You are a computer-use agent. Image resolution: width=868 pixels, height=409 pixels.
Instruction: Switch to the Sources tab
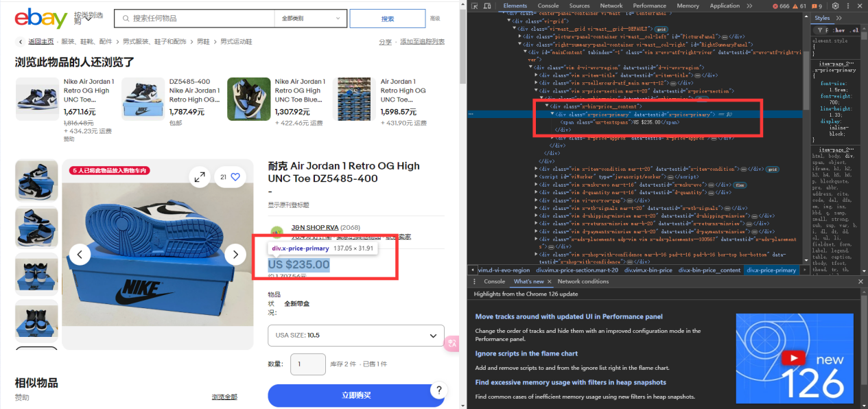click(x=579, y=5)
